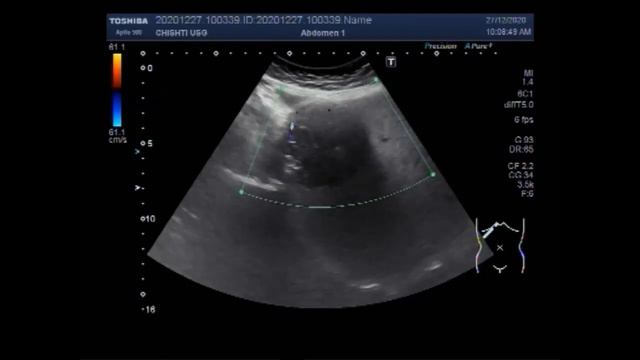Click the 'G:93' gain readout

click(524, 140)
